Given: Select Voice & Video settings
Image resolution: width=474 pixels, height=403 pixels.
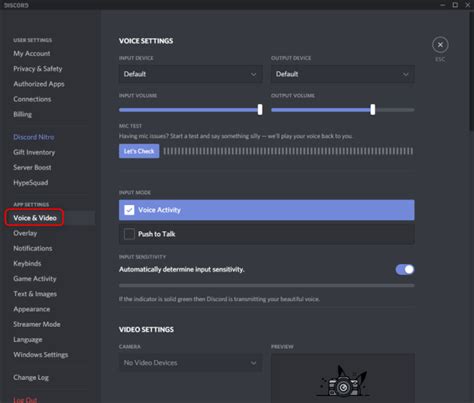Looking at the screenshot, I should point(35,218).
